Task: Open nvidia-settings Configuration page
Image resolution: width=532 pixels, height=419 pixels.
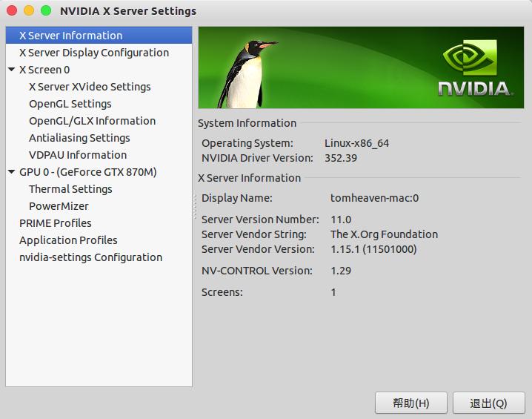Action: tap(90, 257)
